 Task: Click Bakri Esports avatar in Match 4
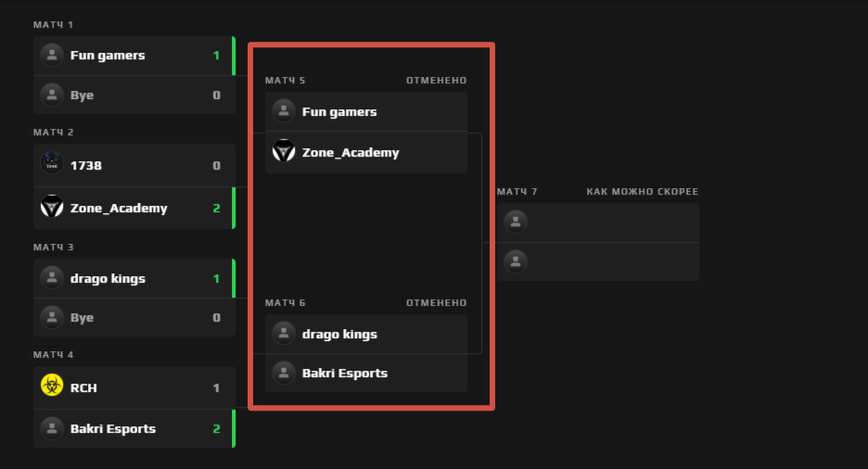pos(52,428)
